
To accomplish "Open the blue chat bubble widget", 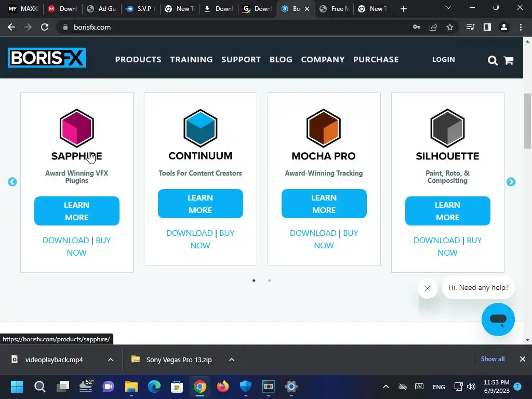I will (498, 320).
